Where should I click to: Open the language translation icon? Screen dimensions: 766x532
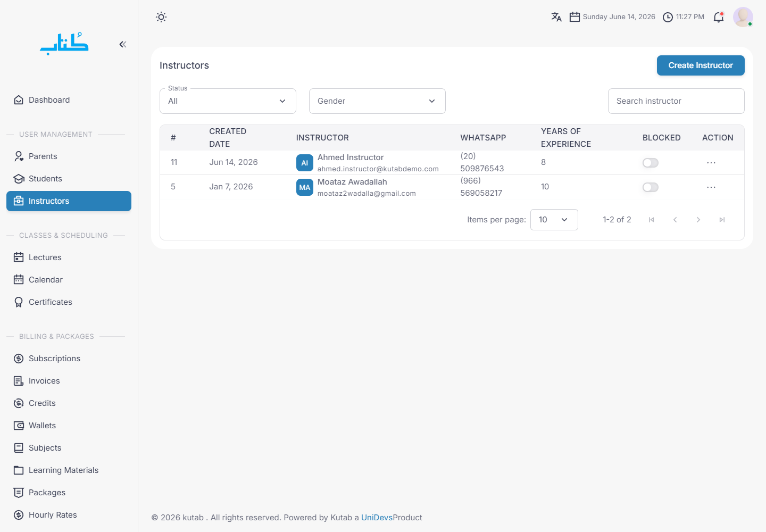tap(556, 17)
